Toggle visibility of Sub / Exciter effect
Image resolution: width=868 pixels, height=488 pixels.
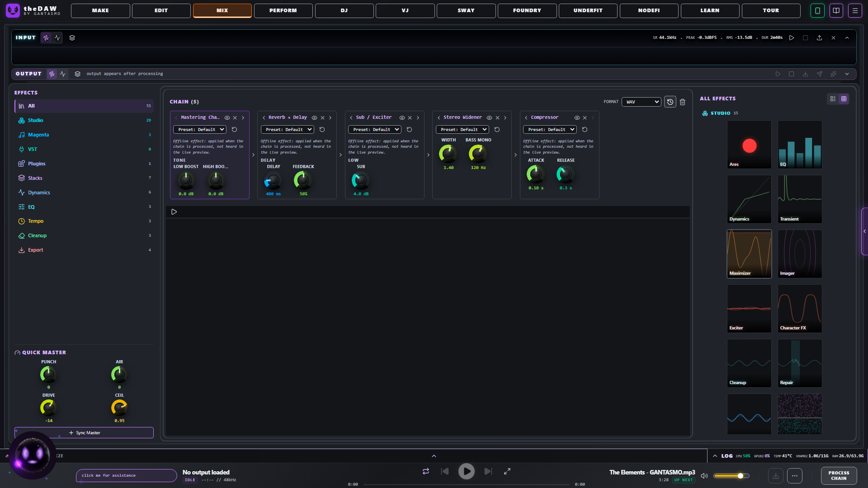(402, 118)
